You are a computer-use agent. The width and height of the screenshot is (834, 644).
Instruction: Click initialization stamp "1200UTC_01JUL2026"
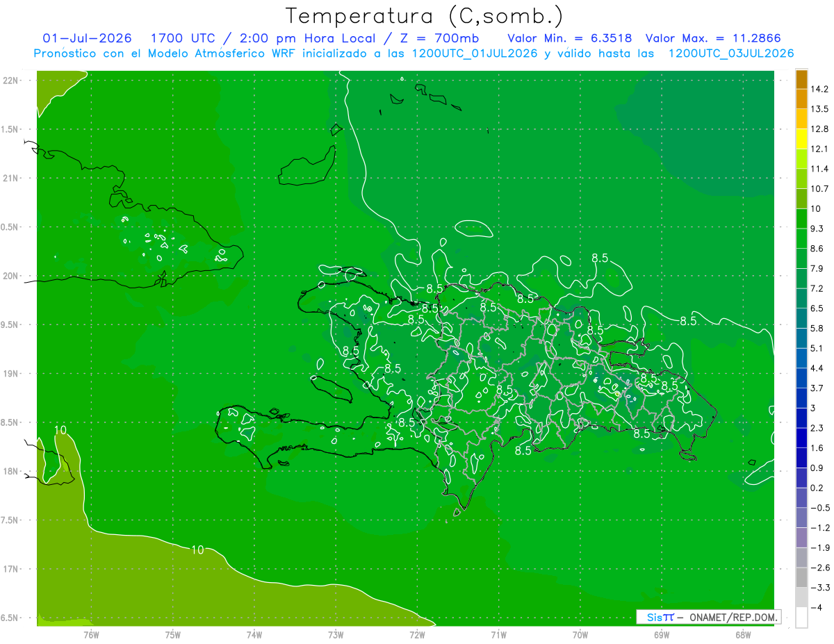(x=475, y=53)
